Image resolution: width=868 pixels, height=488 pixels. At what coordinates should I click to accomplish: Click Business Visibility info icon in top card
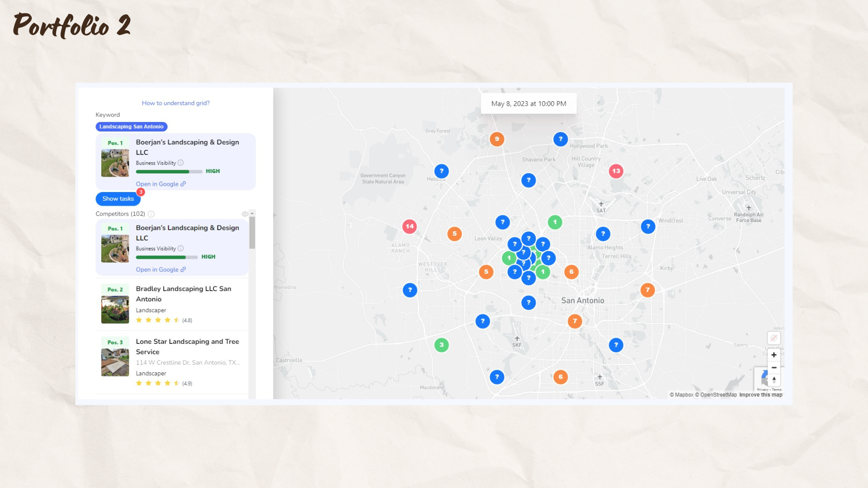(x=180, y=163)
